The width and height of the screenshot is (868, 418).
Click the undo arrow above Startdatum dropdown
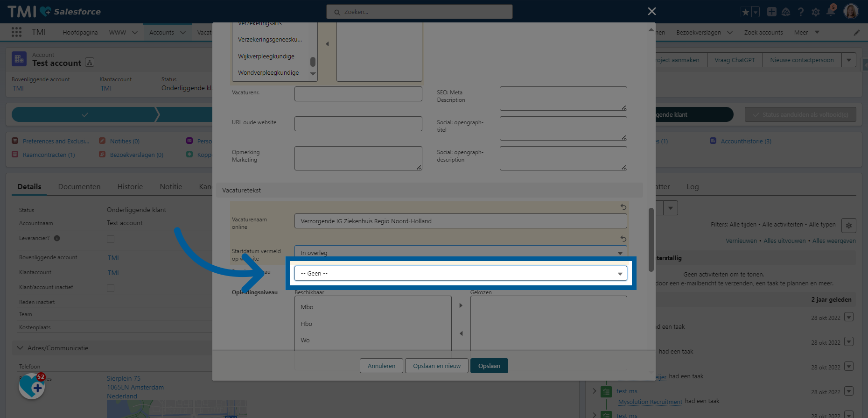623,239
